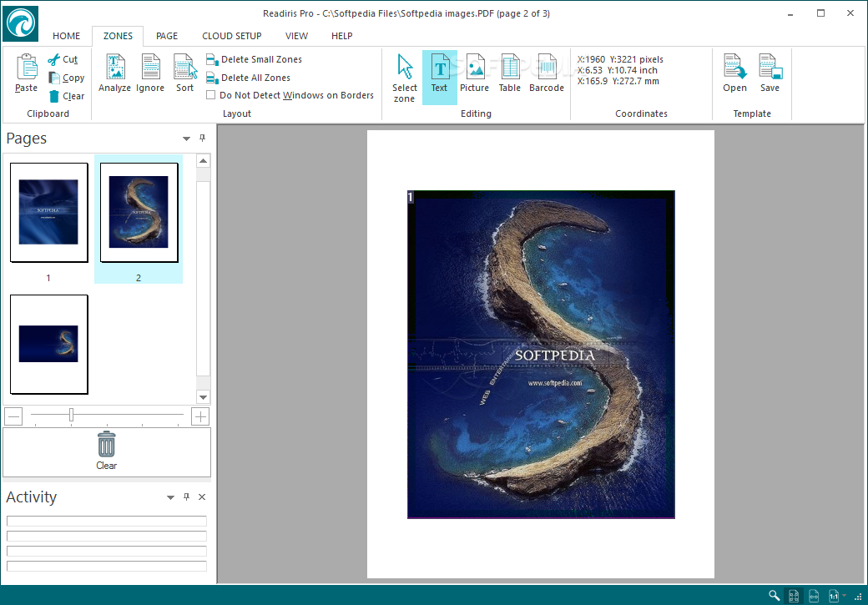
Task: Set zoom to actual size 1:1
Action: [834, 596]
